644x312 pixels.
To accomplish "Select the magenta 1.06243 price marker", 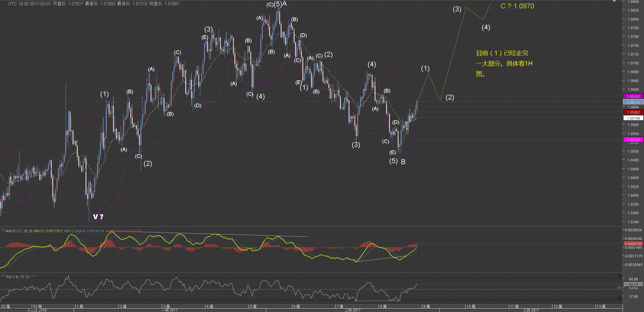I will pos(633,96).
